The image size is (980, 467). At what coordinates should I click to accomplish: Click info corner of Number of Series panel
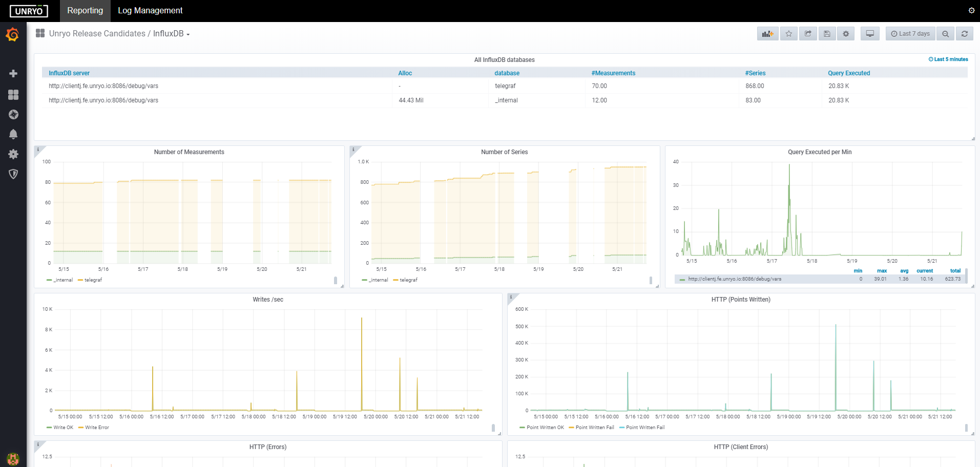(x=353, y=150)
